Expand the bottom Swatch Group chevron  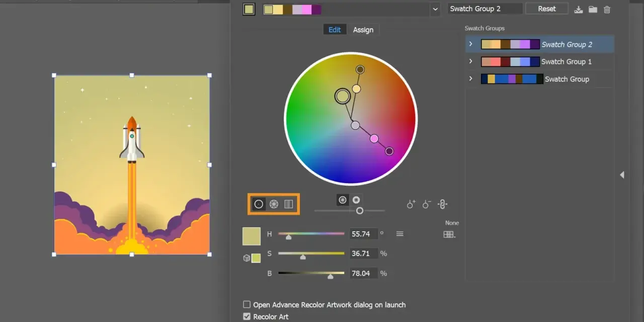pos(471,78)
